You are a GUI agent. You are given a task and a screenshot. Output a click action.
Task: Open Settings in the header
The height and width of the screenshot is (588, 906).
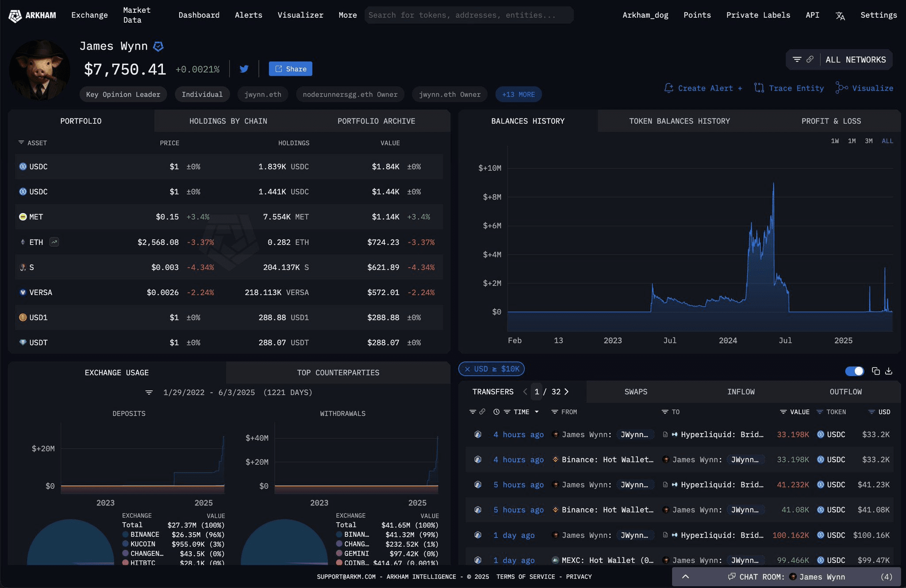tap(879, 15)
